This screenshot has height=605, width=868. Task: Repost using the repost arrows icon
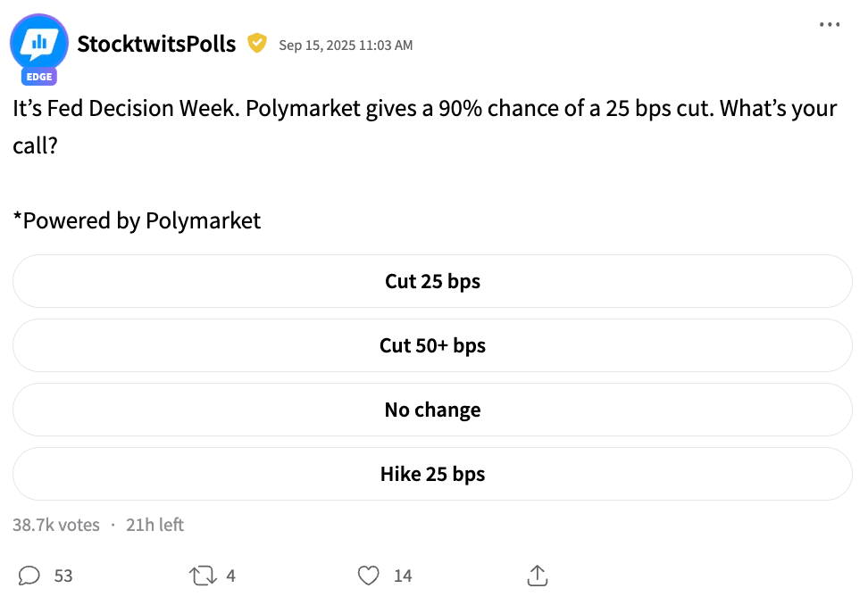click(203, 576)
